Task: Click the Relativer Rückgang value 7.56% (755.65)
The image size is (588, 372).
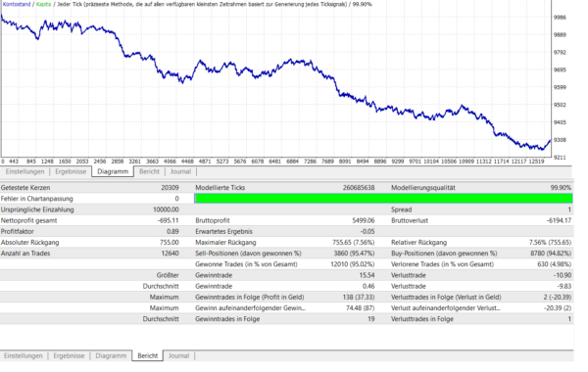Action: tap(550, 243)
